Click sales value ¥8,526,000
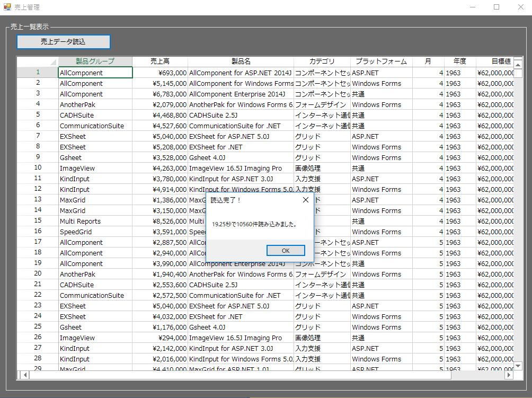532x398 pixels. click(x=160, y=221)
